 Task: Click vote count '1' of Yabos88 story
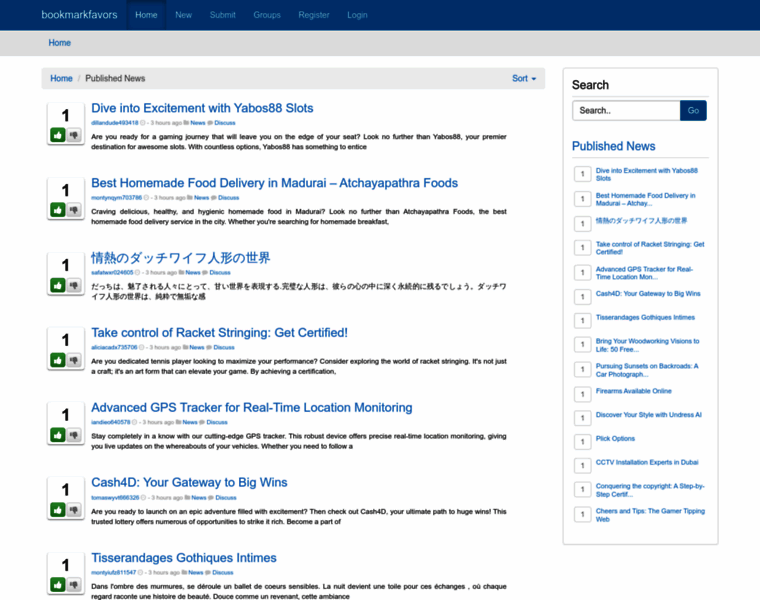pos(65,115)
